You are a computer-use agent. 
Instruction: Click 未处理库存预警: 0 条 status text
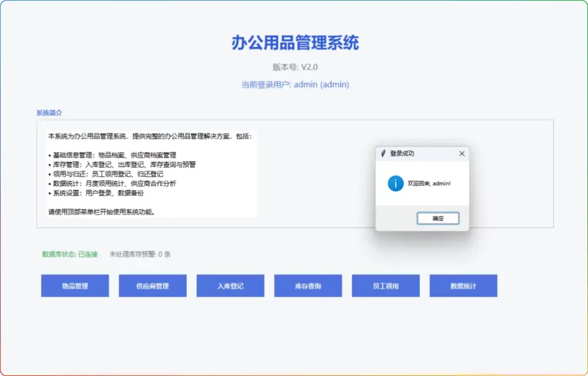(x=140, y=254)
